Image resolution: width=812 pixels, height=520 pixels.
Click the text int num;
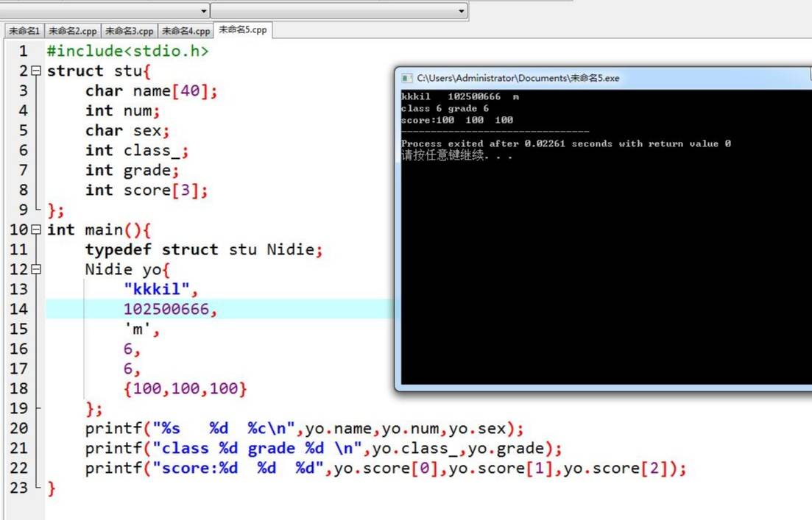click(x=123, y=111)
